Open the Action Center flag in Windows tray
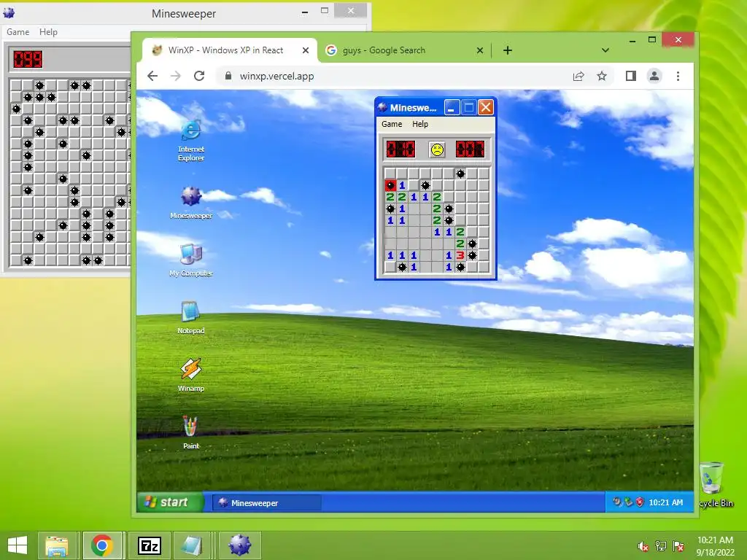The height and width of the screenshot is (560, 747). 678,545
